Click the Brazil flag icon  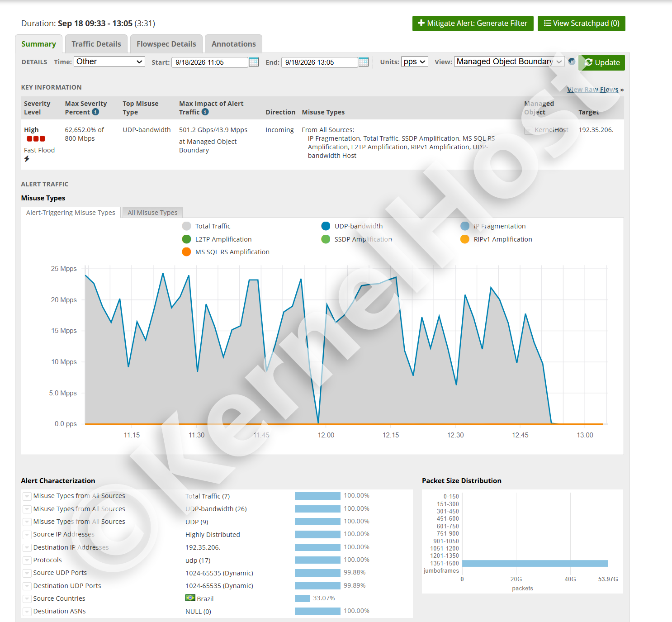pos(190,598)
